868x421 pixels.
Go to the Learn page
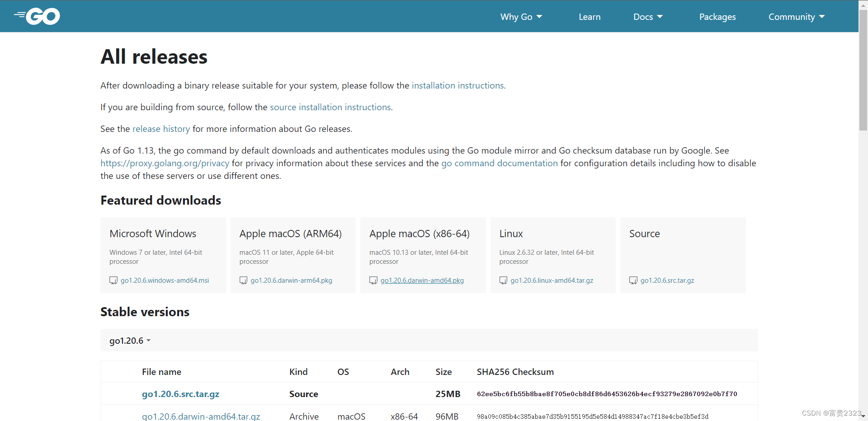tap(590, 17)
